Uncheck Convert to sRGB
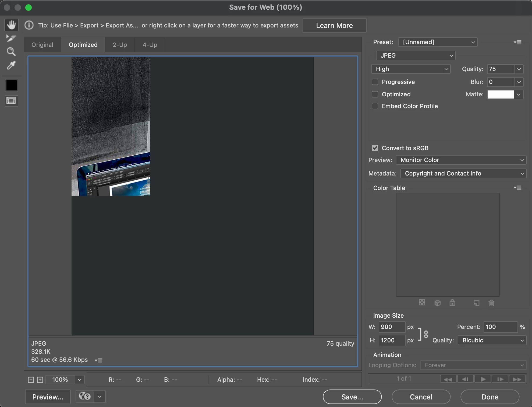532x407 pixels. 375,148
